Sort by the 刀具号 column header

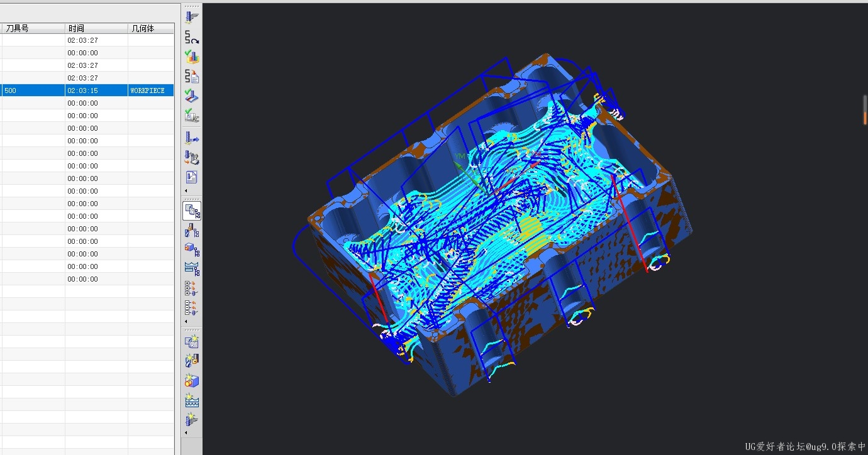tap(33, 28)
